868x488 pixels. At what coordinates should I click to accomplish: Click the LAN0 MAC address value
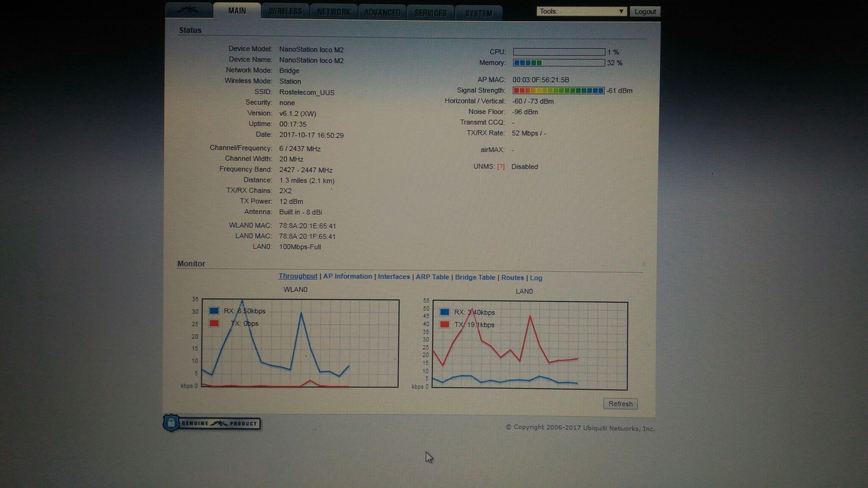pyautogui.click(x=307, y=237)
